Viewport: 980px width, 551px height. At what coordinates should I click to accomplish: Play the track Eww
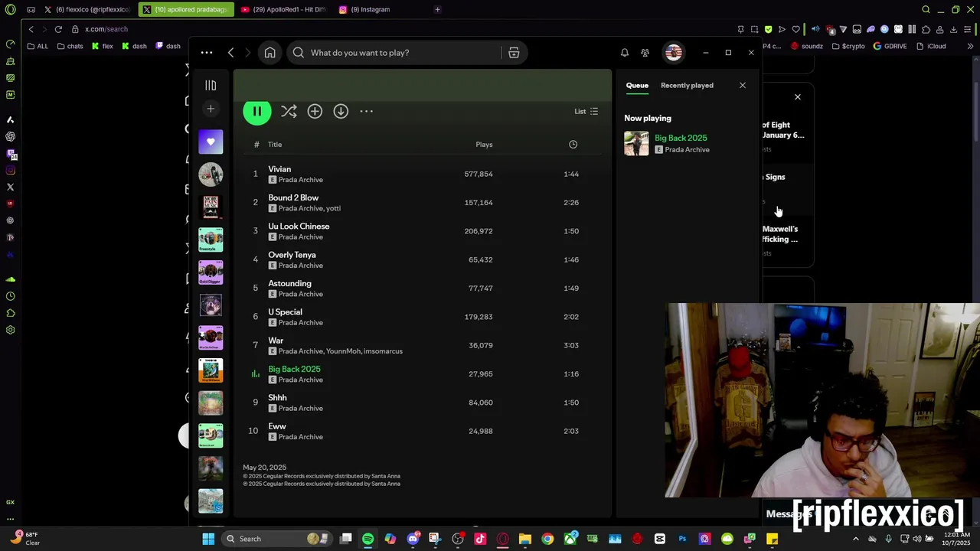276,426
